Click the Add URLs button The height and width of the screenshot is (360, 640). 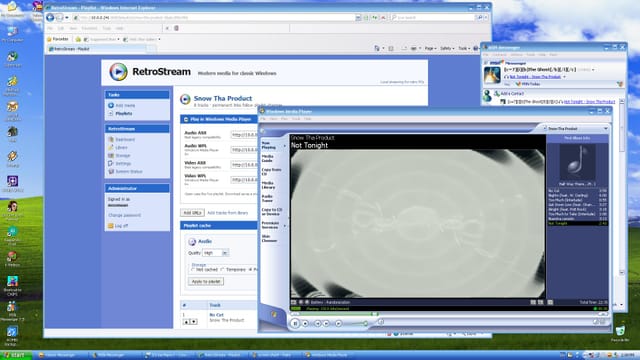pos(192,213)
